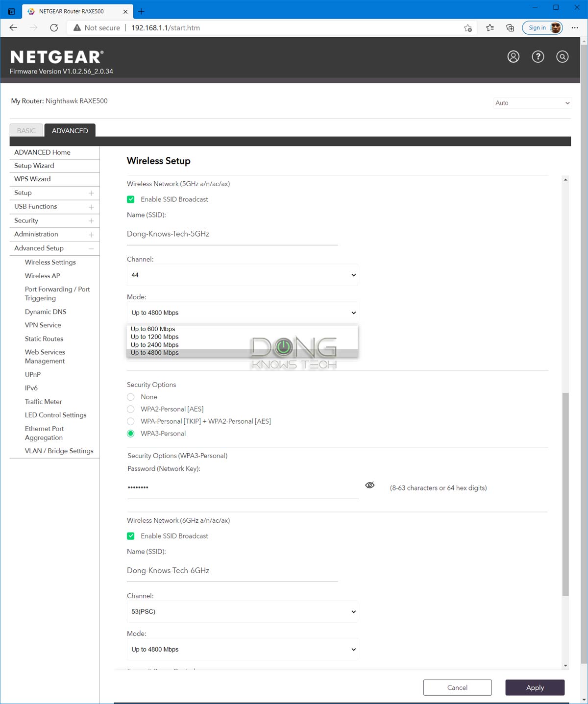
Task: Open browser settings and more menu
Action: click(575, 28)
